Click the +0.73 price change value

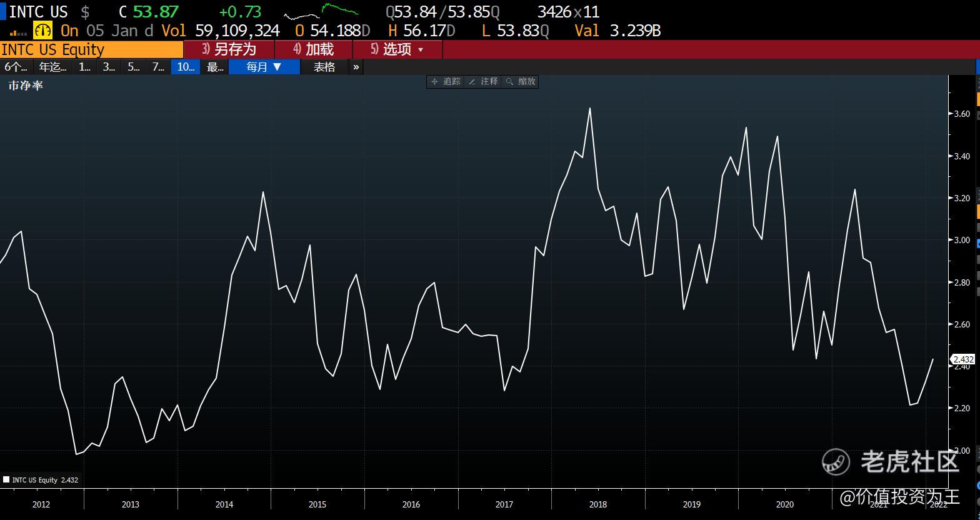coord(240,11)
